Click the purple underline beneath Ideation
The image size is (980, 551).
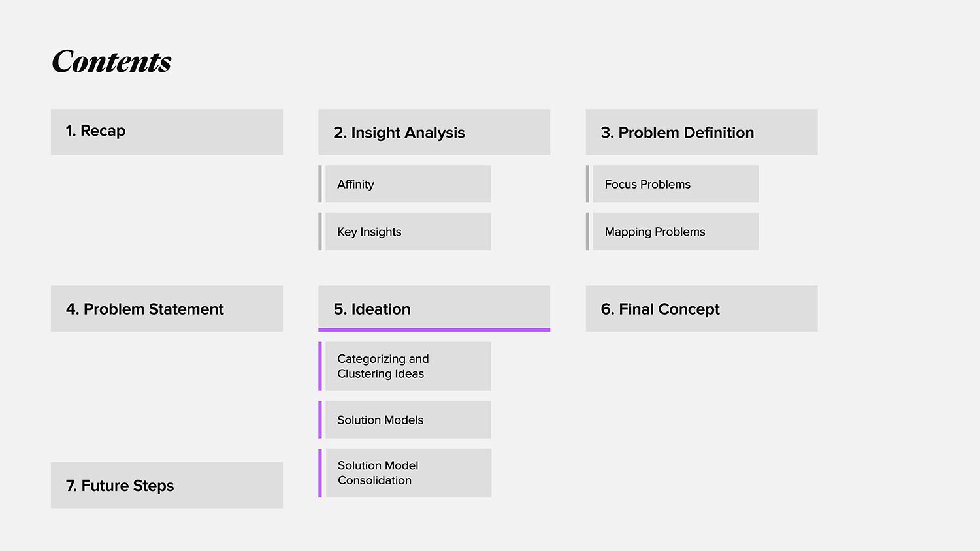434,330
